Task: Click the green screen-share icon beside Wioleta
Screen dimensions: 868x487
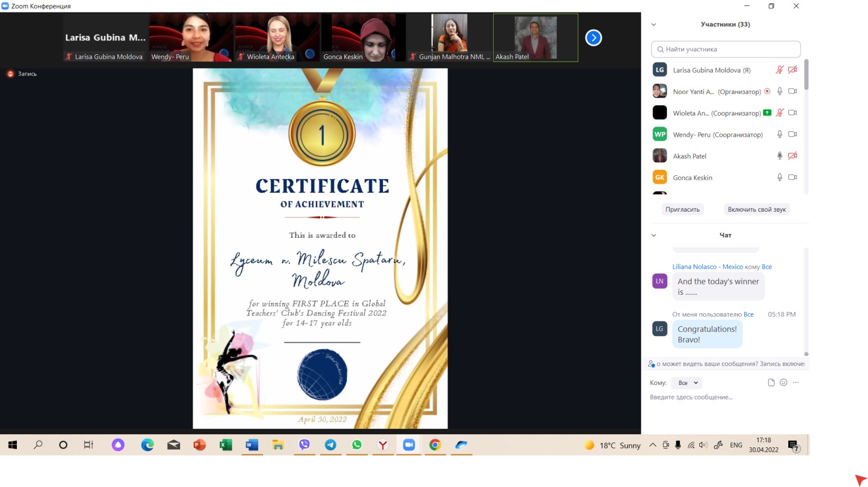Action: click(767, 113)
